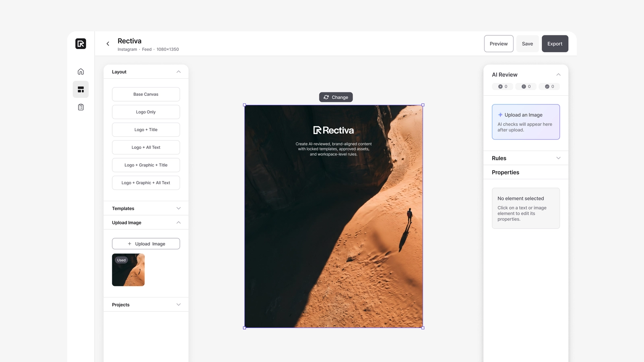
Task: Click the Upload Image button in the left panel
Action: click(x=146, y=244)
